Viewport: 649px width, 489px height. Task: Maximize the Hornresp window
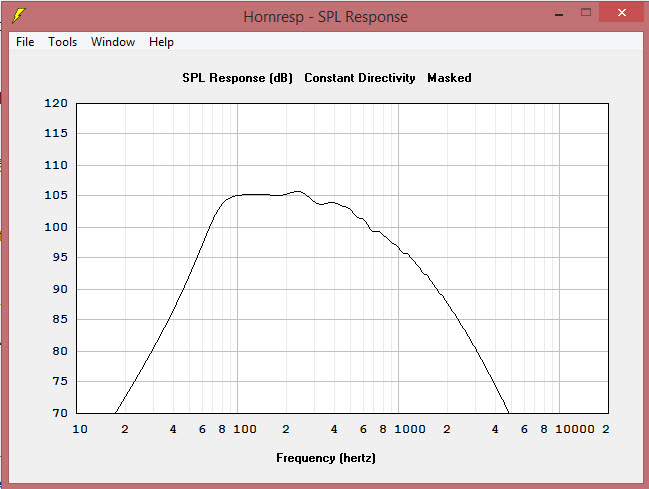[x=586, y=12]
